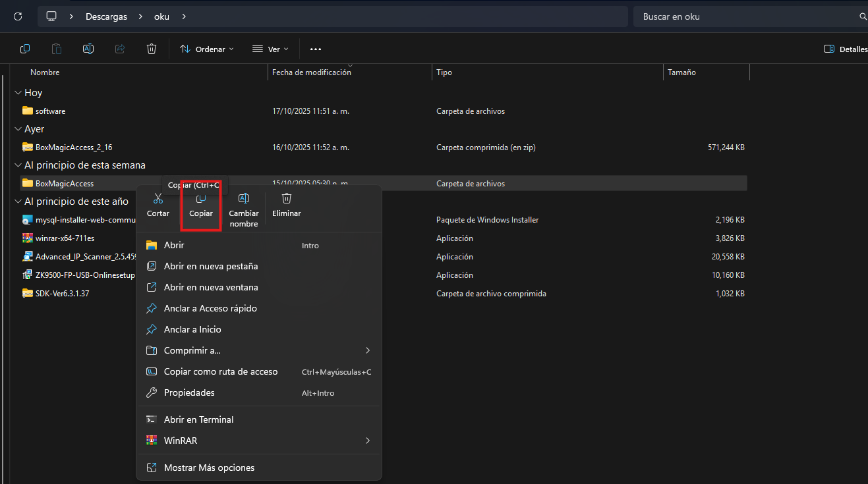Click the Eliminar trash icon in context menu
Screen dimensions: 868x484
point(286,199)
